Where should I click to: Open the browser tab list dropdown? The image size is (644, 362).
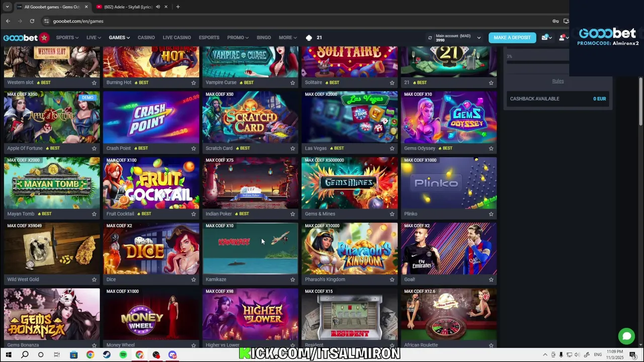[7, 7]
